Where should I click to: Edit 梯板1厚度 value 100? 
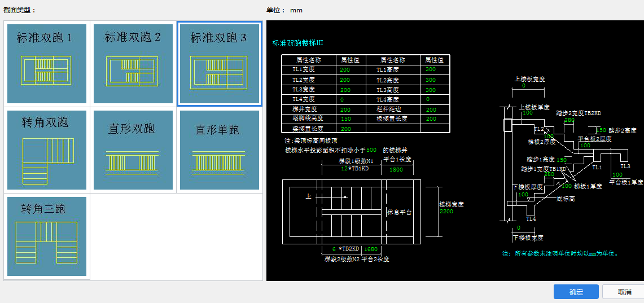point(566,186)
